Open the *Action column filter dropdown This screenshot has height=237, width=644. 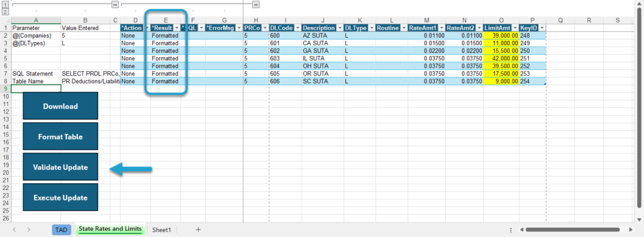coord(147,28)
